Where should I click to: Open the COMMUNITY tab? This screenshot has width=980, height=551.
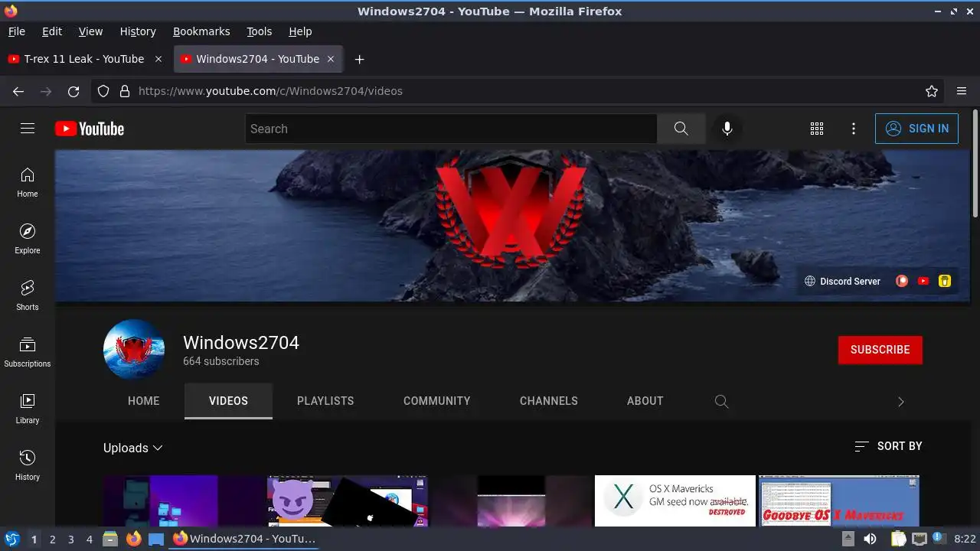[x=437, y=401]
